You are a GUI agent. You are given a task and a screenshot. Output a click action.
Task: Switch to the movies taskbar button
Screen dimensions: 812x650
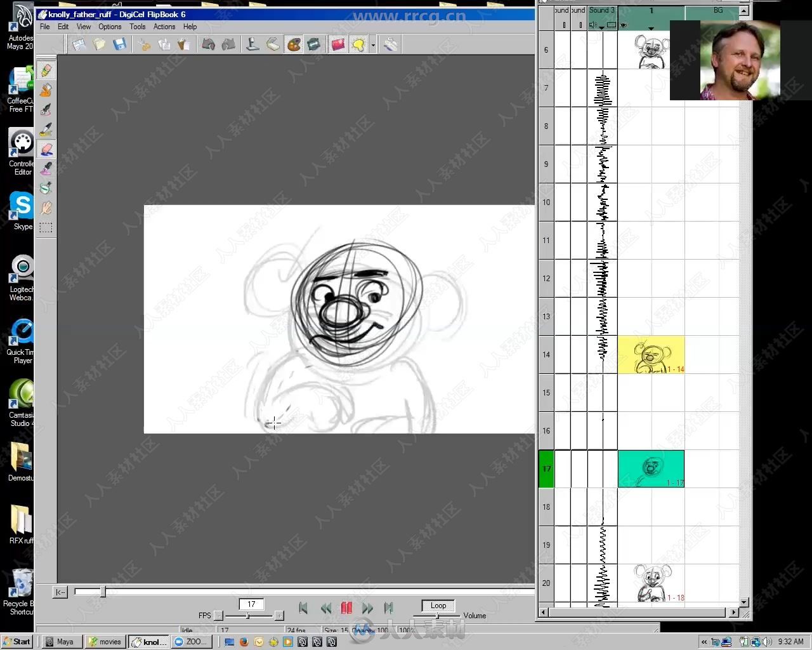pos(105,642)
